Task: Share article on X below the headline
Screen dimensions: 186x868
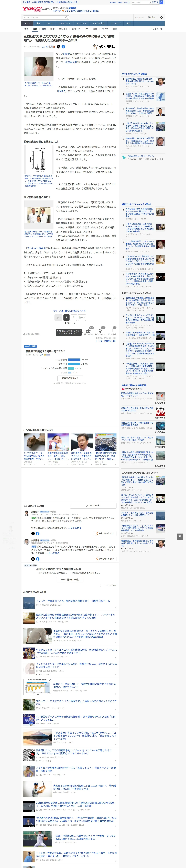Action: (59, 47)
